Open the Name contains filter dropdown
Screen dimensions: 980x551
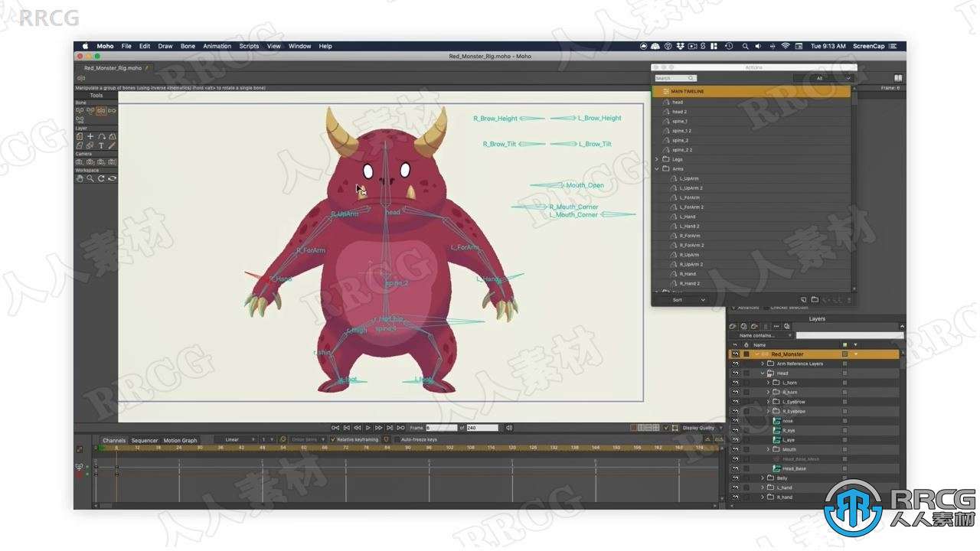[x=761, y=335]
